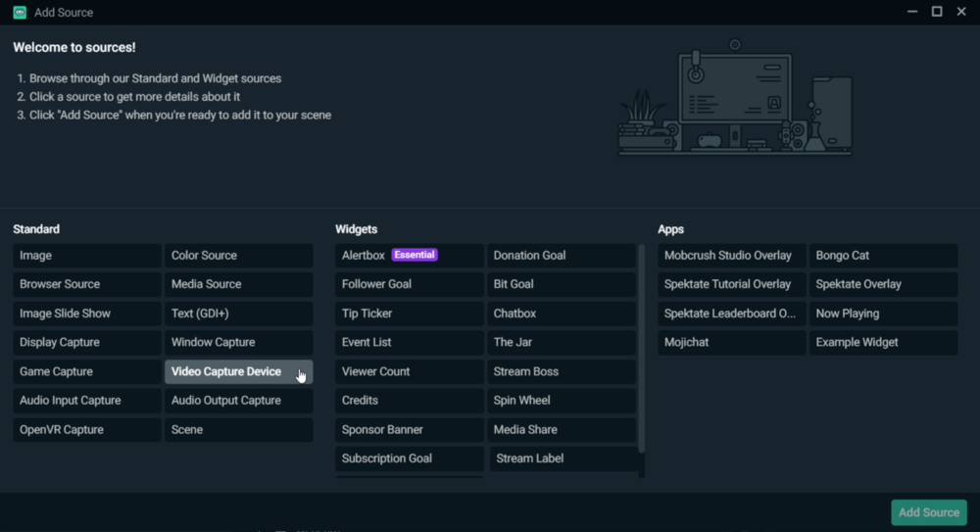Select the Now Playing app
The height and width of the screenshot is (532, 980).
[x=884, y=314]
